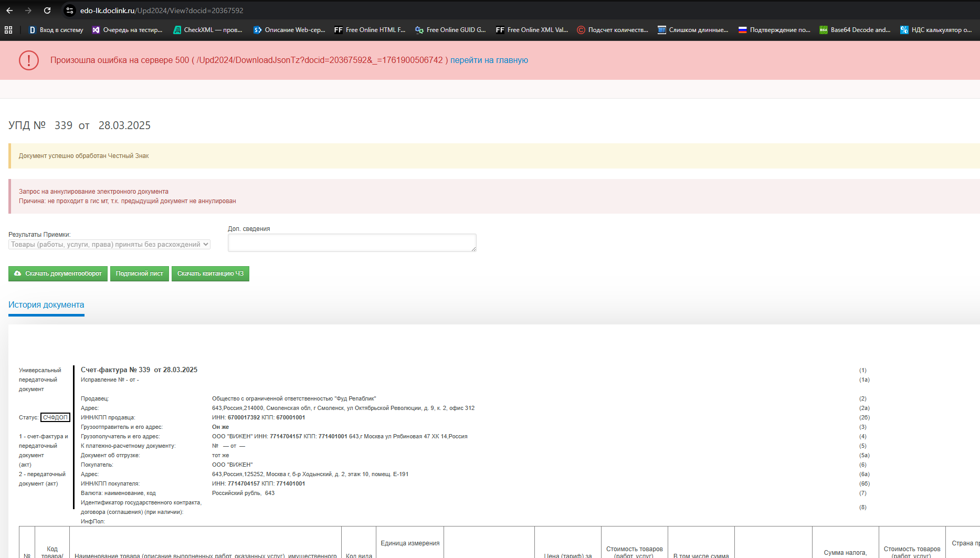
Task: Click the 'Он же' shipper value
Action: click(220, 427)
